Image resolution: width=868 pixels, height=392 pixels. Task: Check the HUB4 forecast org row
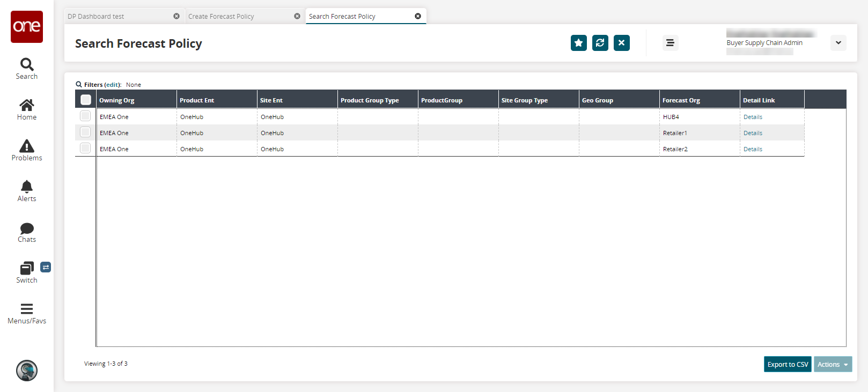coord(85,116)
